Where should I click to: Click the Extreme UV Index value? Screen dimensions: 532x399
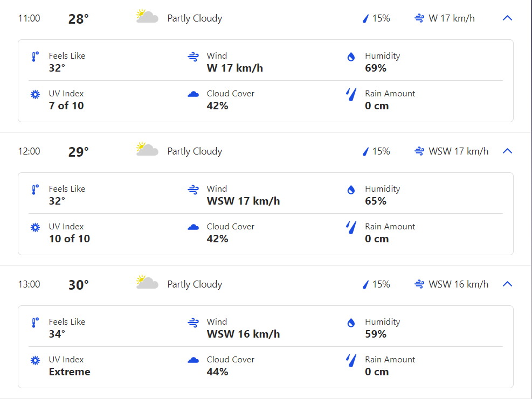point(70,372)
